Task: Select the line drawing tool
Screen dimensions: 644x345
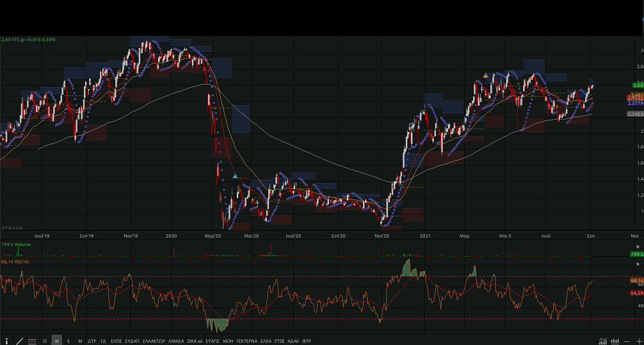Action: click(20, 341)
